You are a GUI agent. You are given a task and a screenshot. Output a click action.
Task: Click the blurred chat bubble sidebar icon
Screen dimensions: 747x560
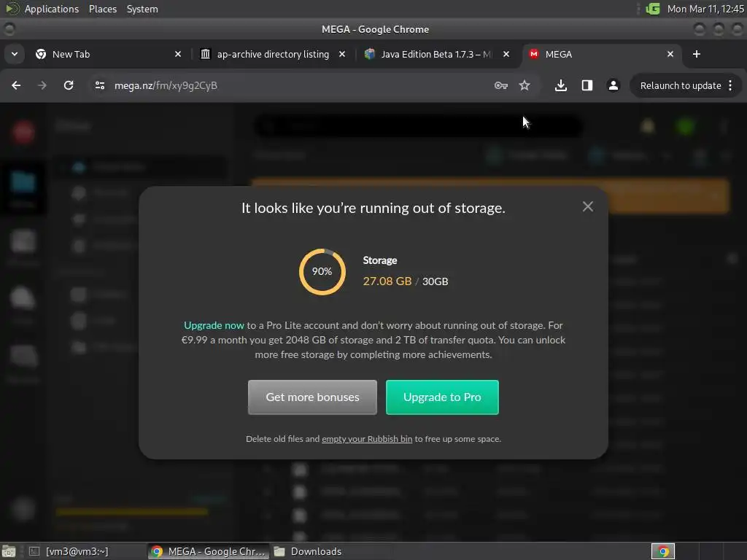[x=22, y=298]
